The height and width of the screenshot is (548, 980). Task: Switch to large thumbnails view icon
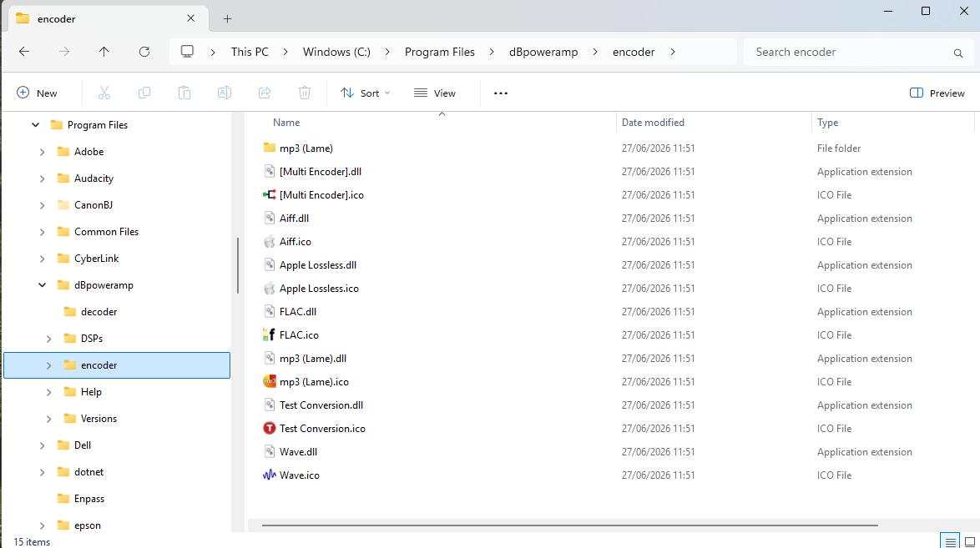(970, 541)
